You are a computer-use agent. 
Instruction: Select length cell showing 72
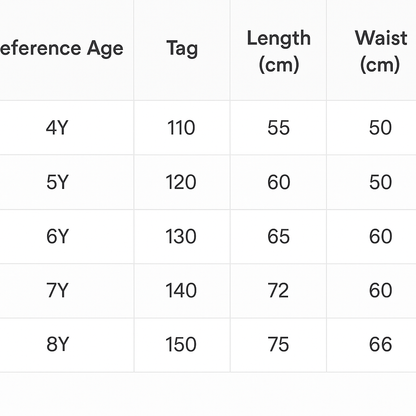click(x=278, y=291)
